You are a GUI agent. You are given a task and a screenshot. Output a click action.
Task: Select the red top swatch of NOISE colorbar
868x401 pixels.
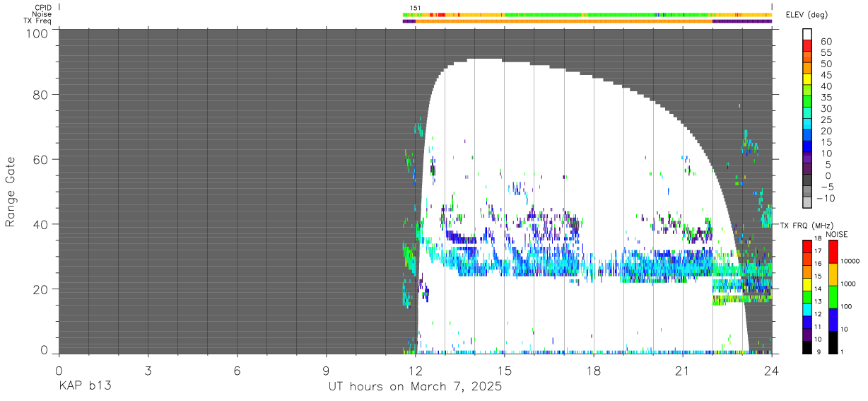pos(832,251)
